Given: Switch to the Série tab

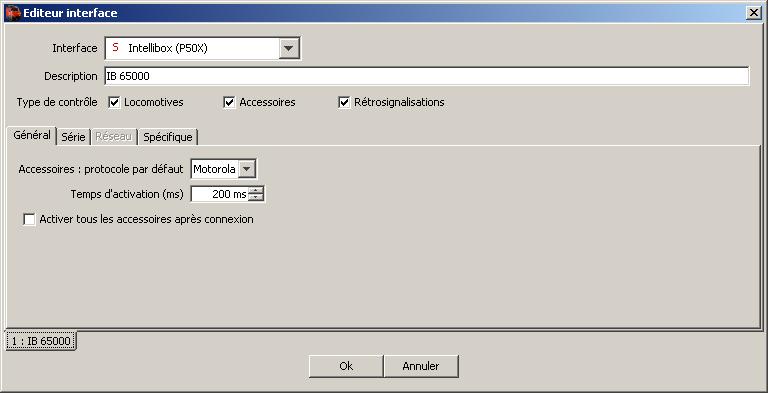Looking at the screenshot, I should tap(73, 137).
